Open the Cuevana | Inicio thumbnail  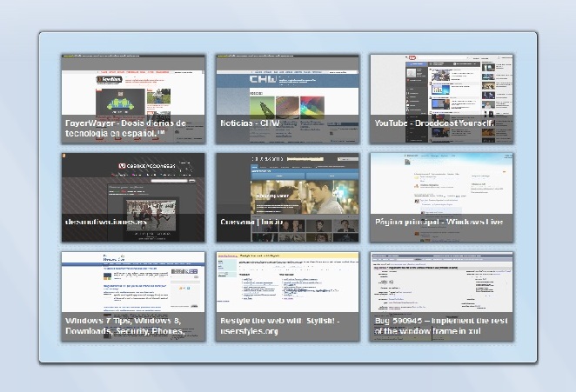coord(288,197)
